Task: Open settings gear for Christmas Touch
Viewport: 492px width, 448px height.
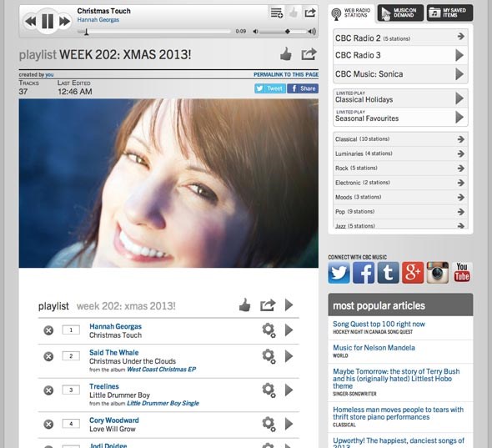Action: [269, 330]
